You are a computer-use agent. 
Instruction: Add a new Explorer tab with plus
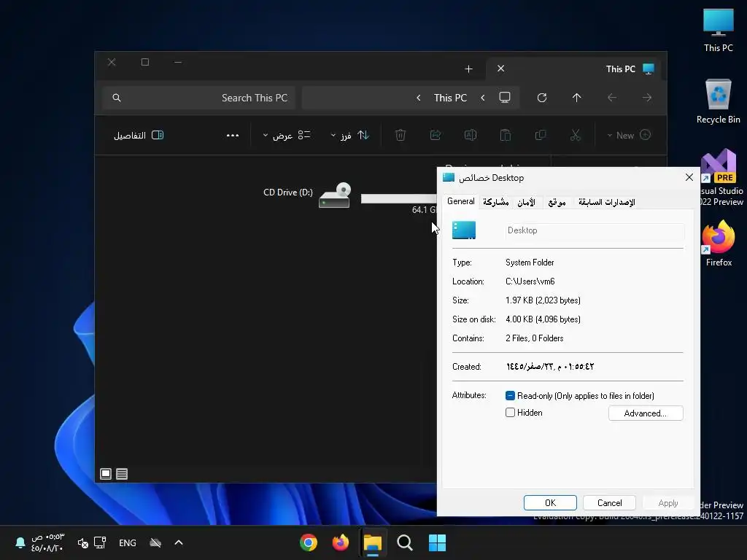469,69
